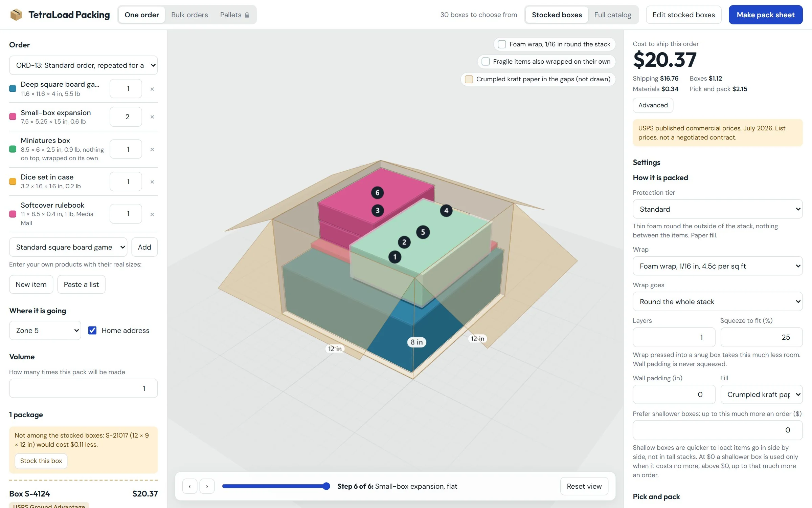Click Make pack sheet button
This screenshot has height=508, width=812.
coord(766,15)
